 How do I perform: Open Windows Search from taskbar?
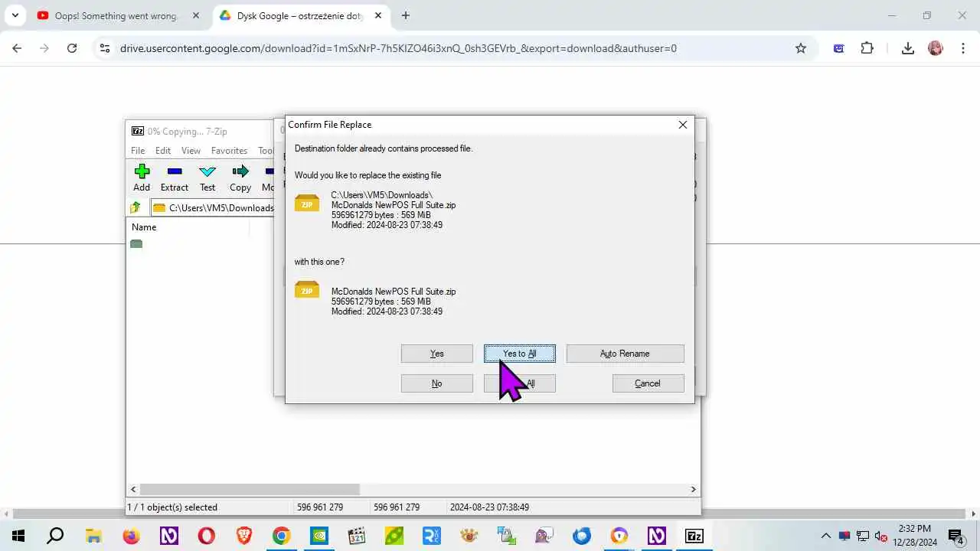click(55, 536)
